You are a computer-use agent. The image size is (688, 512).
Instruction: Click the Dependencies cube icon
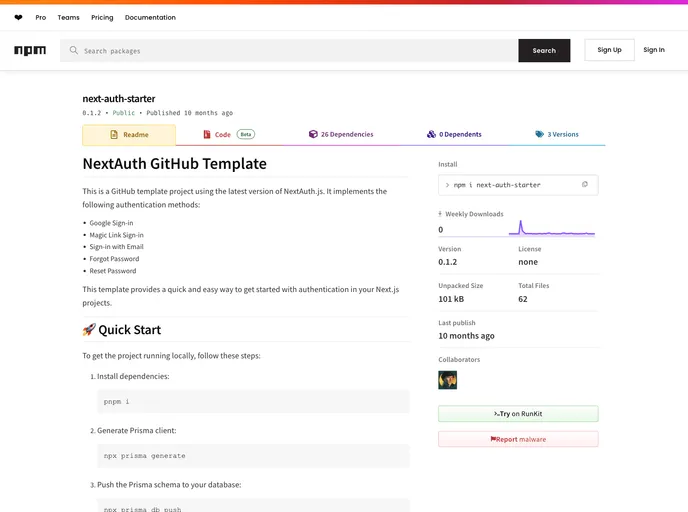(x=313, y=134)
